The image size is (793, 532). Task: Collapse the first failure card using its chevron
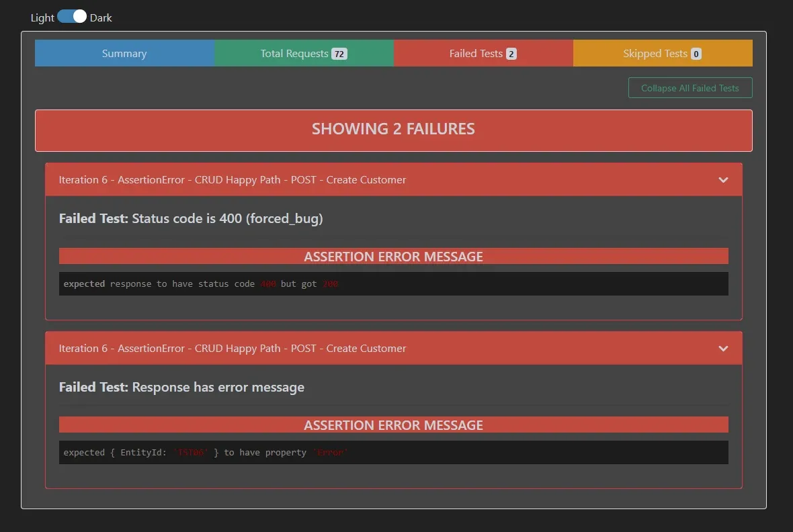coord(723,179)
